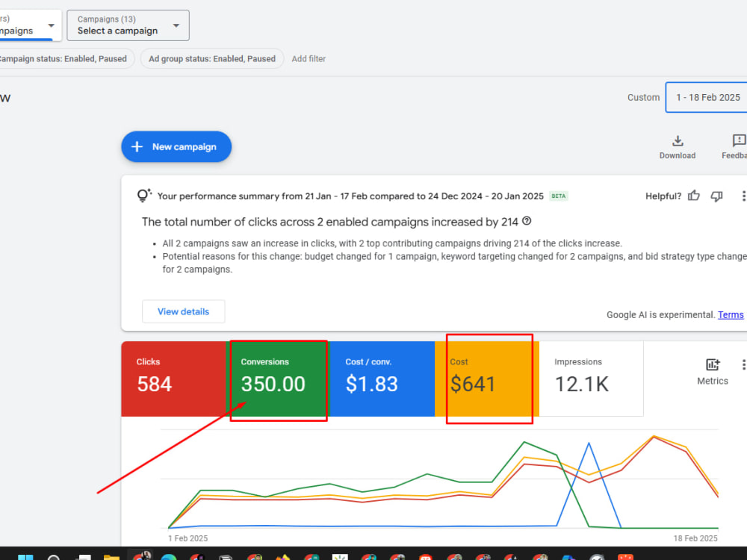Open the Metrics chooser icon

(713, 365)
